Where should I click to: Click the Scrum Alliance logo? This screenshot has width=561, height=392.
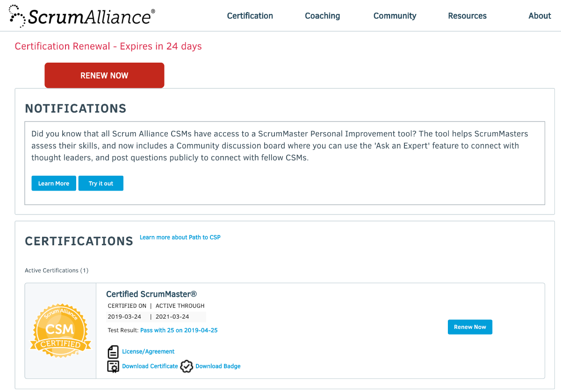pyautogui.click(x=82, y=16)
